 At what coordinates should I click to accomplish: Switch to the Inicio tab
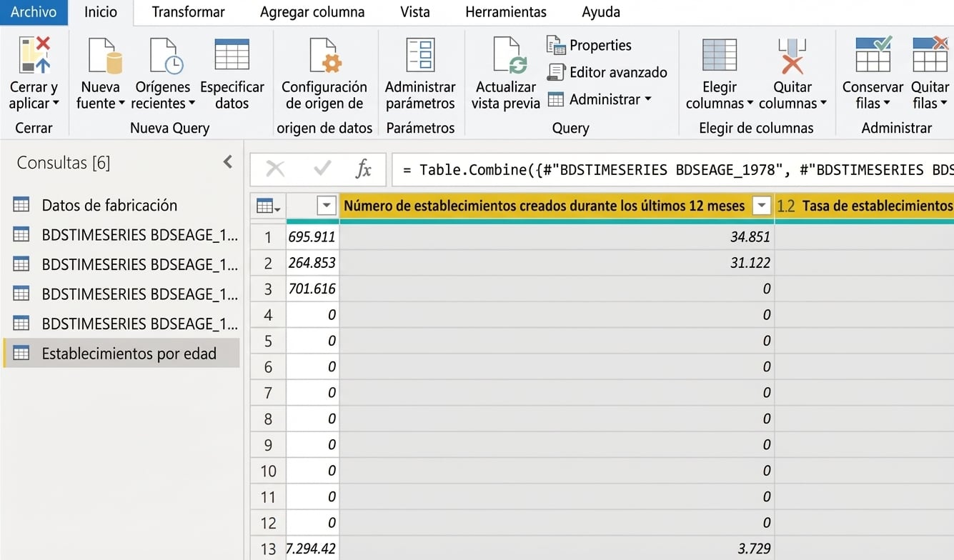101,12
